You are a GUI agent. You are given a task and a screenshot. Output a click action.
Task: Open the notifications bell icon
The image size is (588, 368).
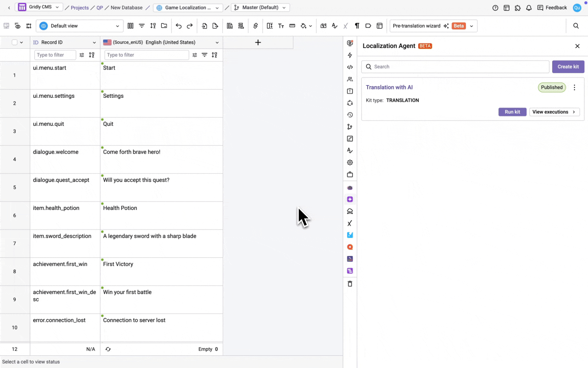click(529, 8)
